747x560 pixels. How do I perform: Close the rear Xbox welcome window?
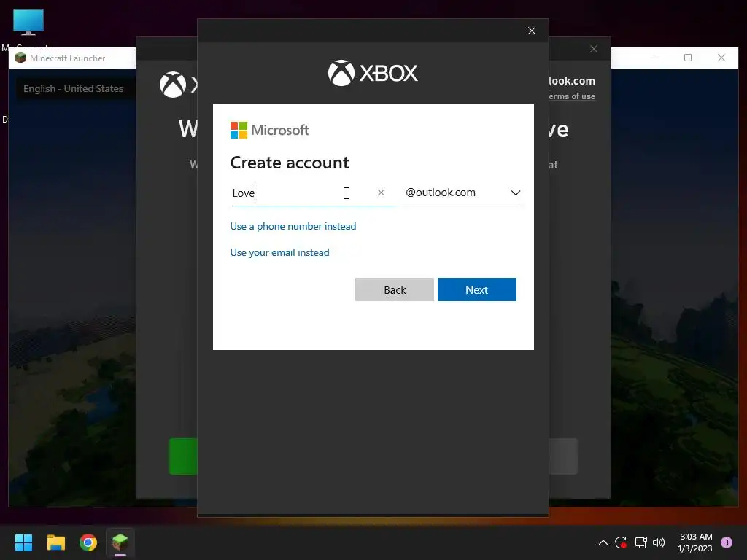(594, 49)
